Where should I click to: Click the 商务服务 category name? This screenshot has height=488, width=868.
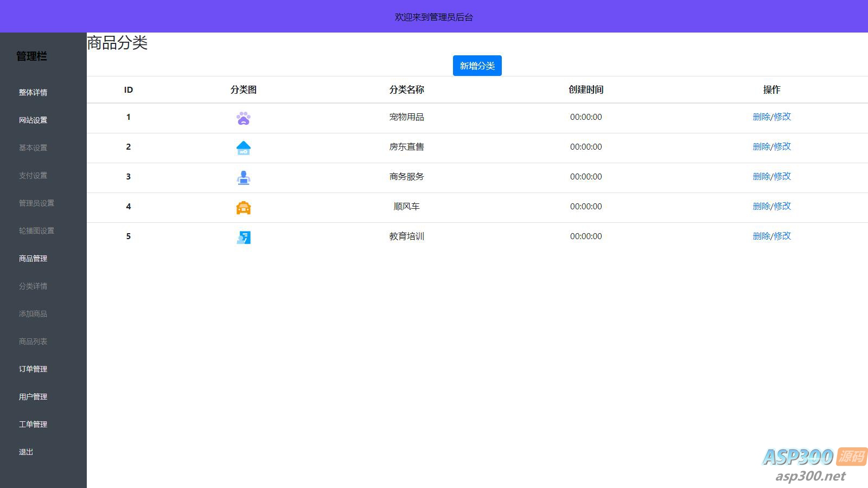[406, 176]
